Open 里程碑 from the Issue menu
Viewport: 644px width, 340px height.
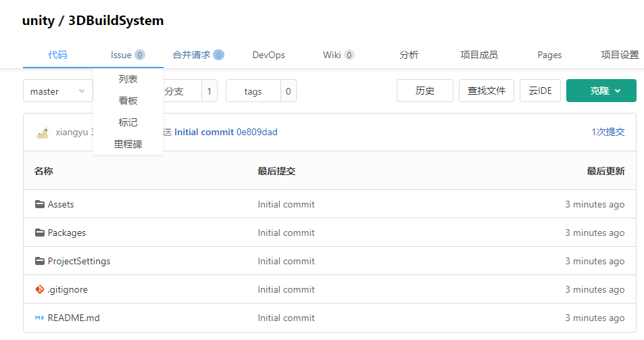(128, 144)
